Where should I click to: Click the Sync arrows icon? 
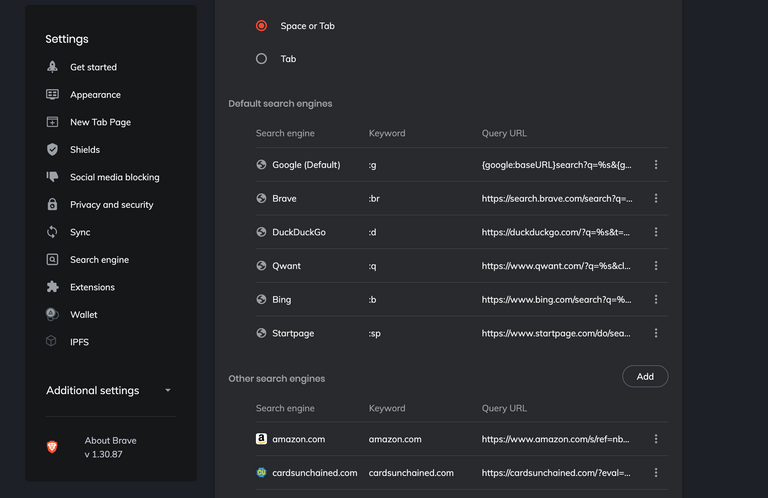pos(52,232)
